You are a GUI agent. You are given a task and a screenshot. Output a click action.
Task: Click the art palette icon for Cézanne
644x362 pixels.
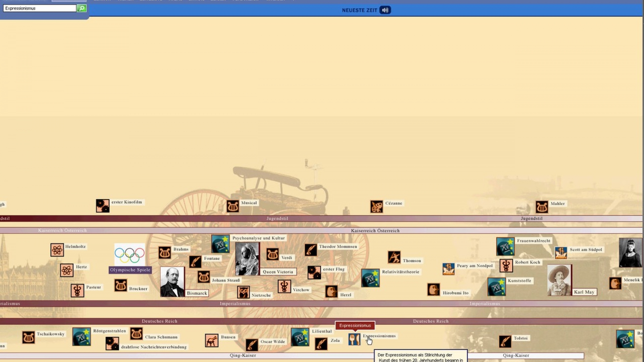click(x=377, y=206)
